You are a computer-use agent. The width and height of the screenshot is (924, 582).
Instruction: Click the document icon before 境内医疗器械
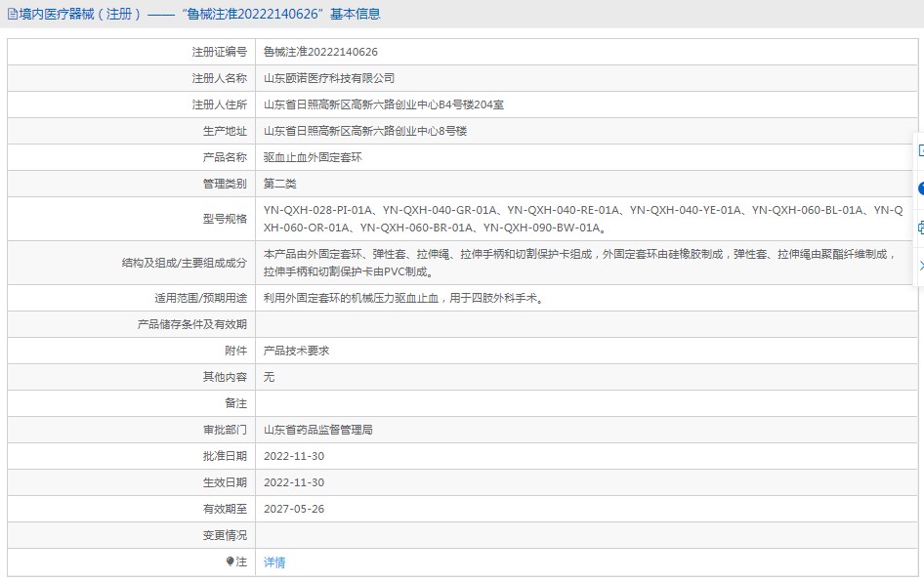12,14
